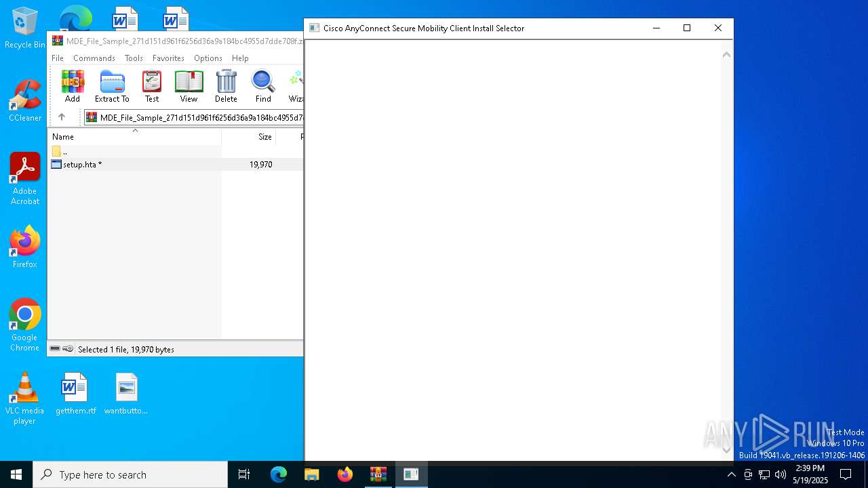Sort by Size column header
The height and width of the screenshot is (488, 868).
(249, 137)
